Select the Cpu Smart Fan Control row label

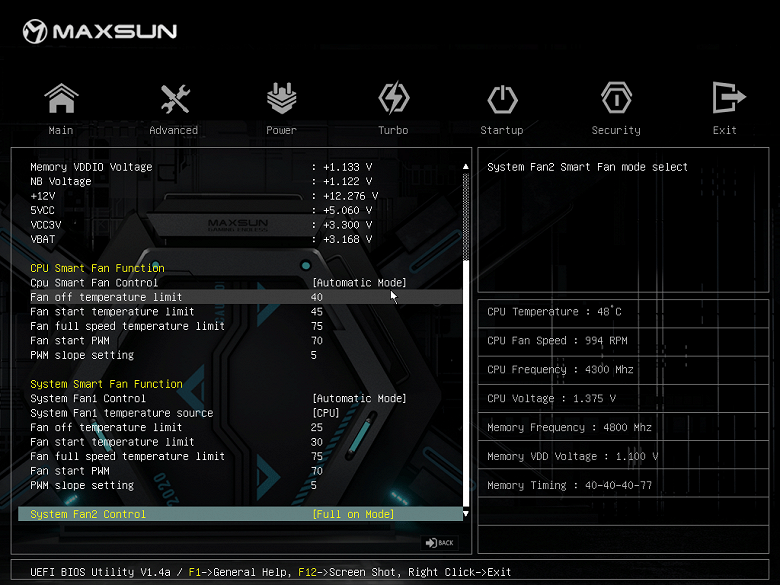coord(94,283)
